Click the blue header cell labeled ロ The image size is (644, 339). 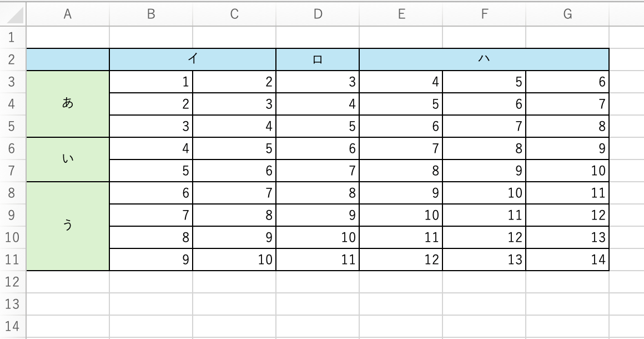pos(318,59)
